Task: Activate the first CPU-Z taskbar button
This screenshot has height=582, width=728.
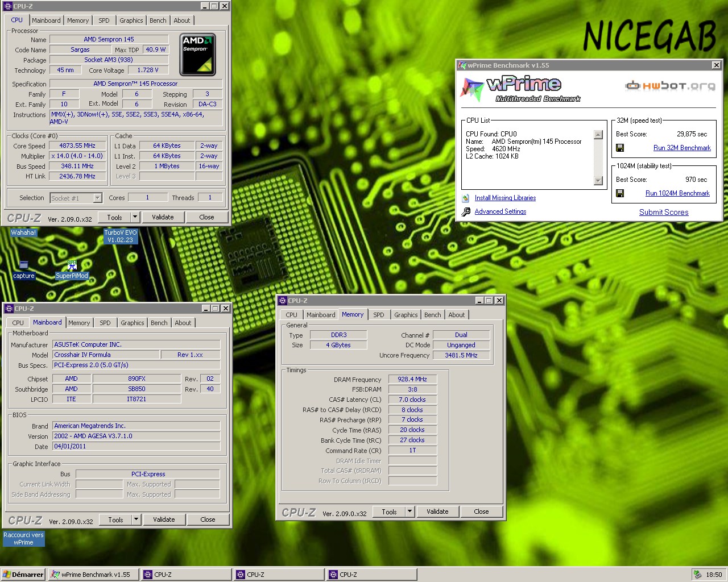Action: coord(187,575)
